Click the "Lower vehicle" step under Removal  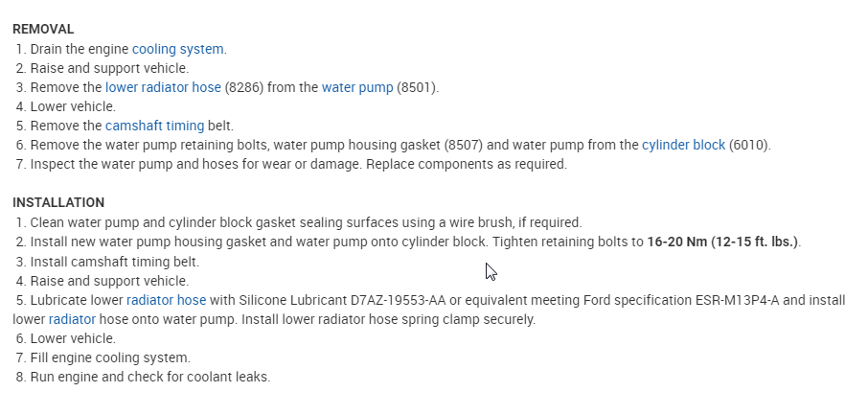tap(73, 106)
